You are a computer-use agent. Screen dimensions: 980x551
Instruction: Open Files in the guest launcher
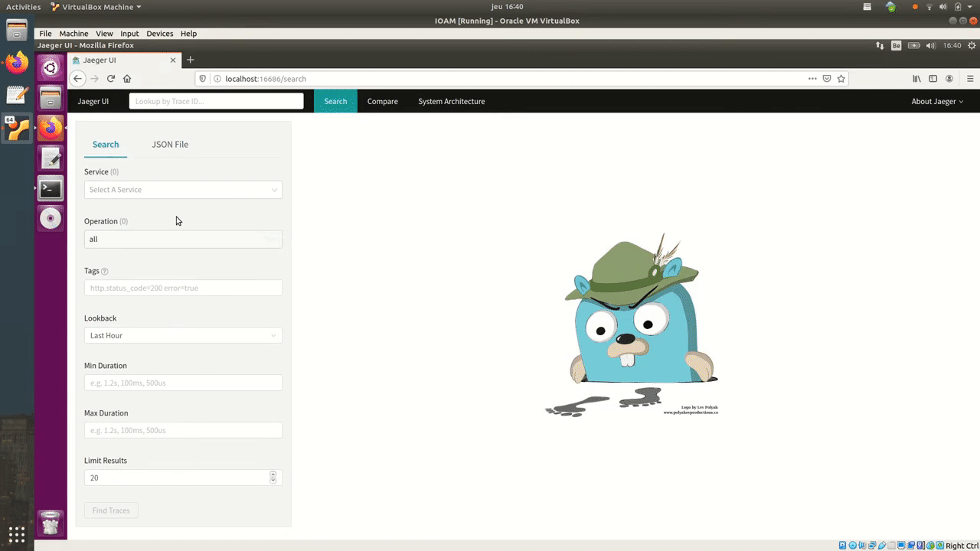[x=51, y=98]
